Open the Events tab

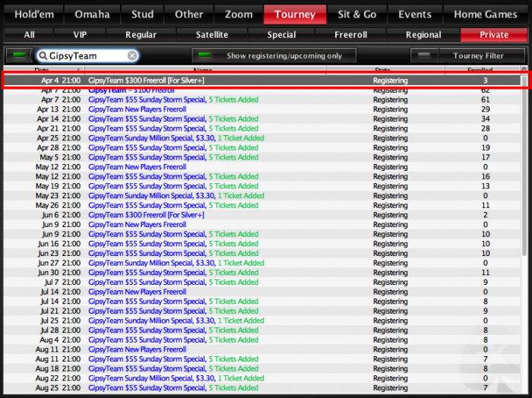[415, 14]
